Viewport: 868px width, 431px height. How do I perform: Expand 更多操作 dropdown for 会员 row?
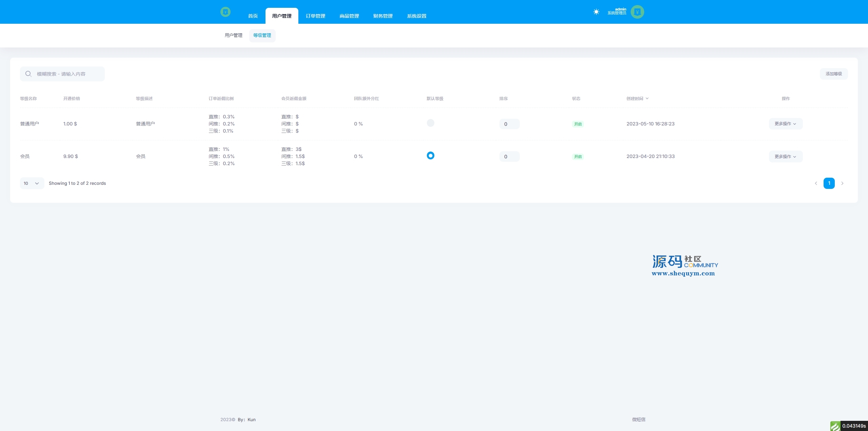click(785, 156)
